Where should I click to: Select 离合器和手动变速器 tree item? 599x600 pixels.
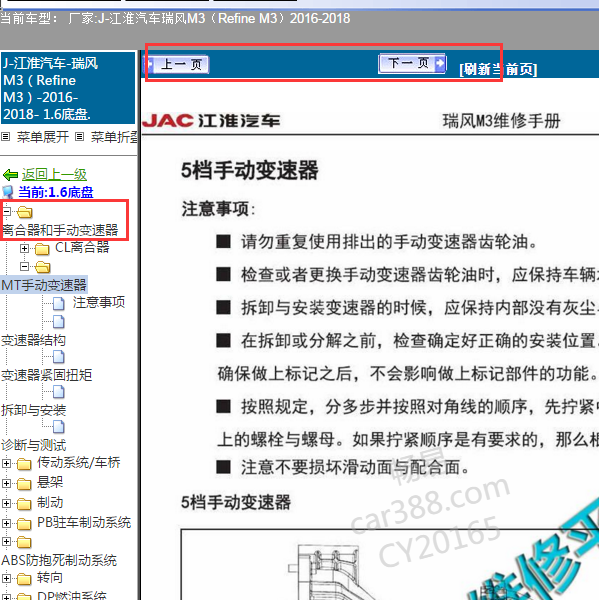pyautogui.click(x=60, y=230)
